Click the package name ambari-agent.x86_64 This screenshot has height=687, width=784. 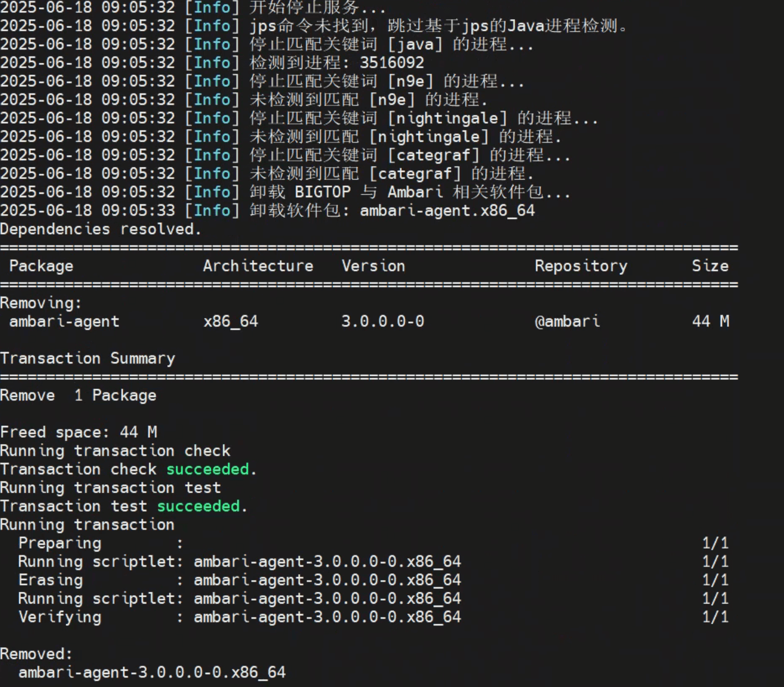pyautogui.click(x=447, y=211)
